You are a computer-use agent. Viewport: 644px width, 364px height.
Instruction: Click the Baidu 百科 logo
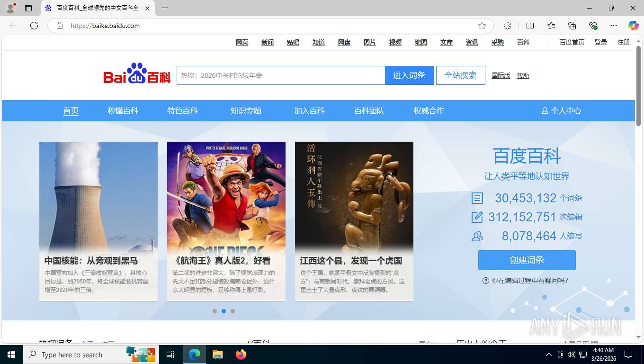[x=137, y=74]
